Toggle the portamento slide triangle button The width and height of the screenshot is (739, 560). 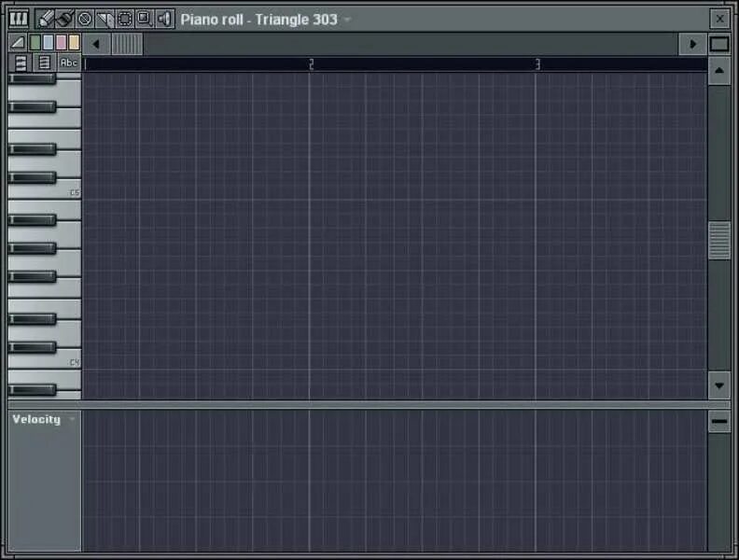[18, 43]
